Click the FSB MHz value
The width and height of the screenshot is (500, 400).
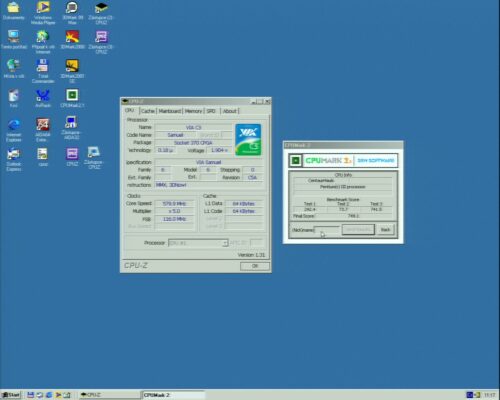point(174,219)
